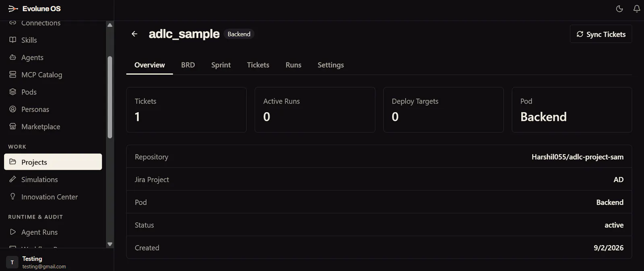Switch to the BRD tab
The image size is (644, 271).
tap(188, 65)
